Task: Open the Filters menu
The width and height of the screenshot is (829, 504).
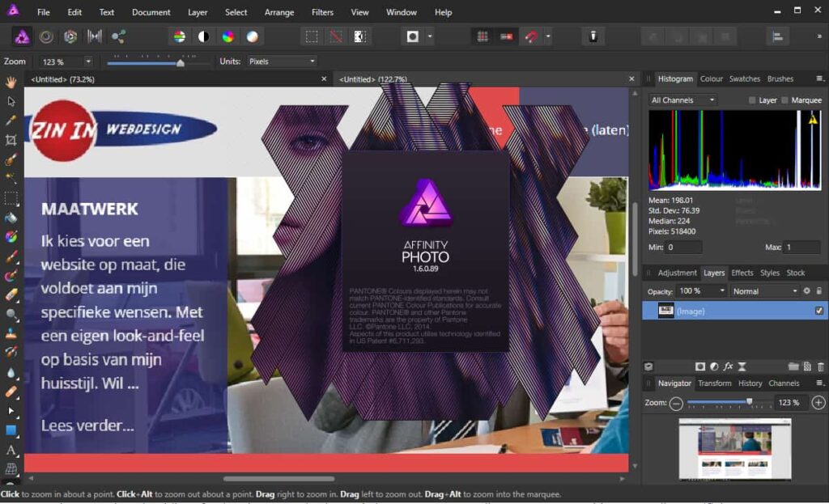Action: pos(322,12)
